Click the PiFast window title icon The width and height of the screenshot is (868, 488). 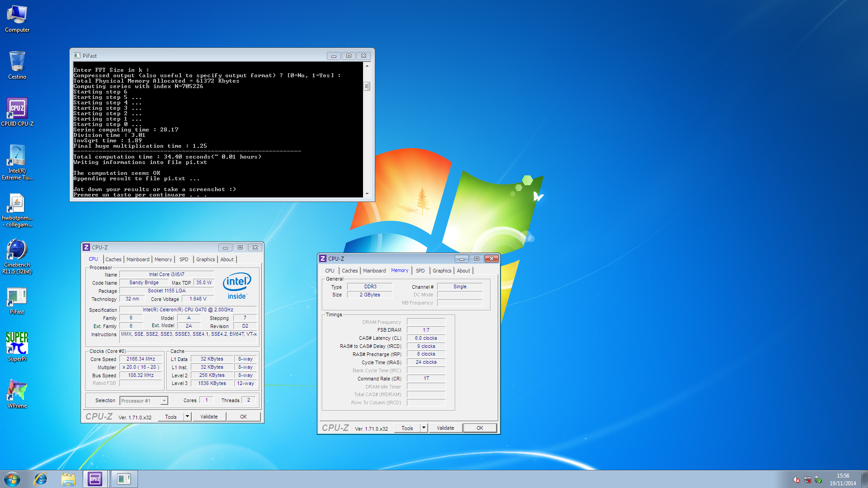point(77,56)
